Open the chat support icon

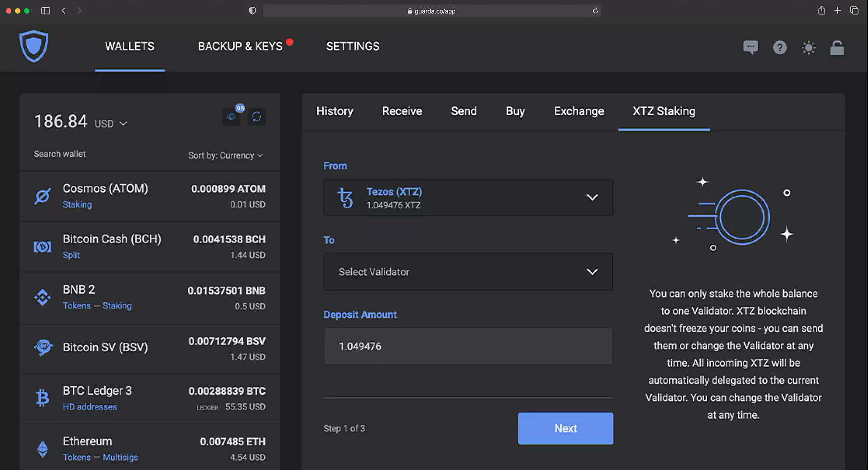tap(751, 47)
